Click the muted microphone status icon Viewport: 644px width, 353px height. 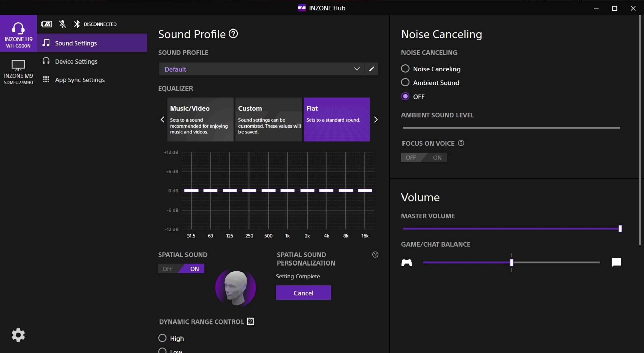(x=62, y=24)
